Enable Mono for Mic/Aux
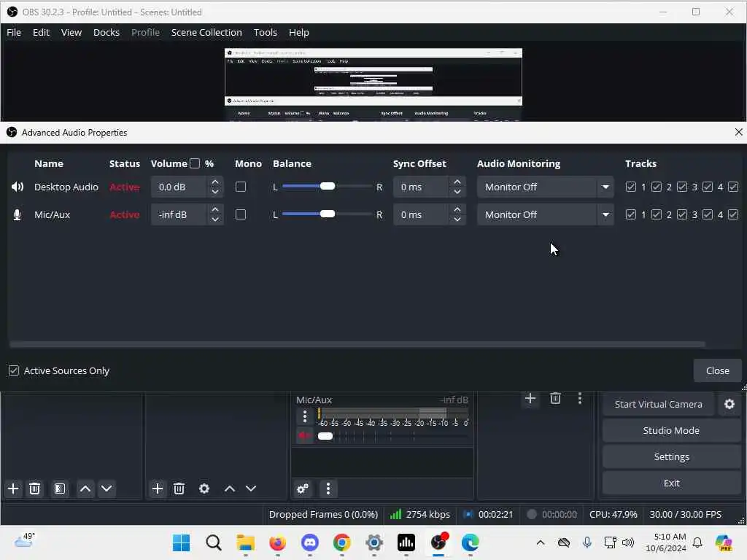The height and width of the screenshot is (560, 747). (x=241, y=215)
